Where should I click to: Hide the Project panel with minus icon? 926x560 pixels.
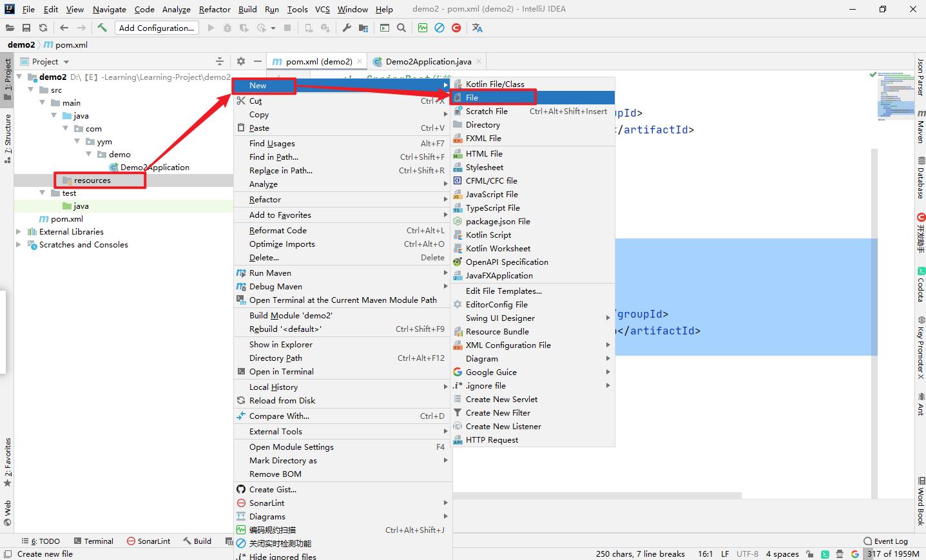(257, 61)
